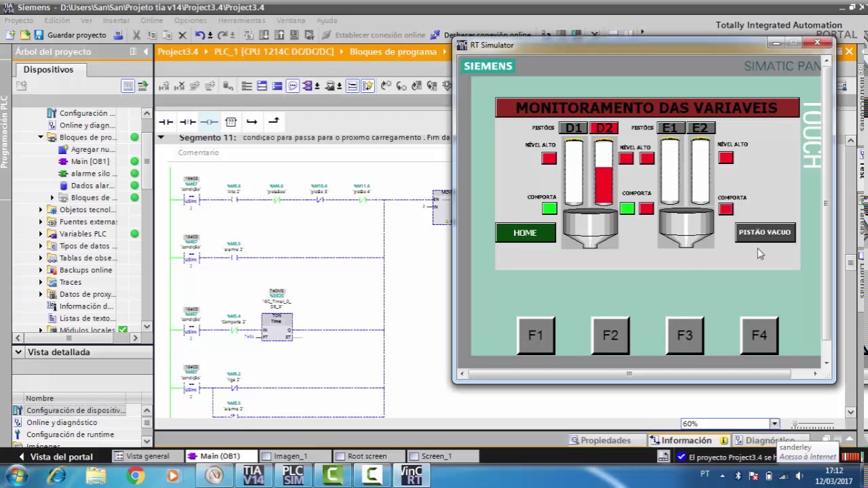The image size is (868, 488).
Task: Click the undo arrow icon
Action: (x=199, y=35)
